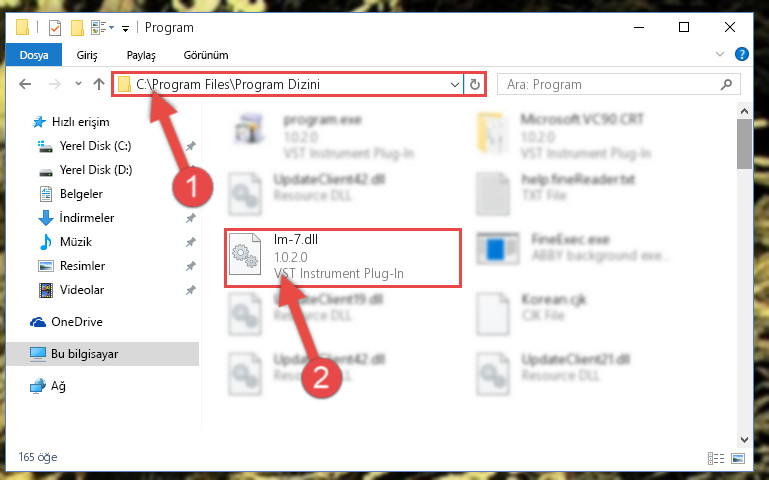Open Yerel Disk (C:) in sidebar
Image resolution: width=769 pixels, height=480 pixels.
point(95,146)
